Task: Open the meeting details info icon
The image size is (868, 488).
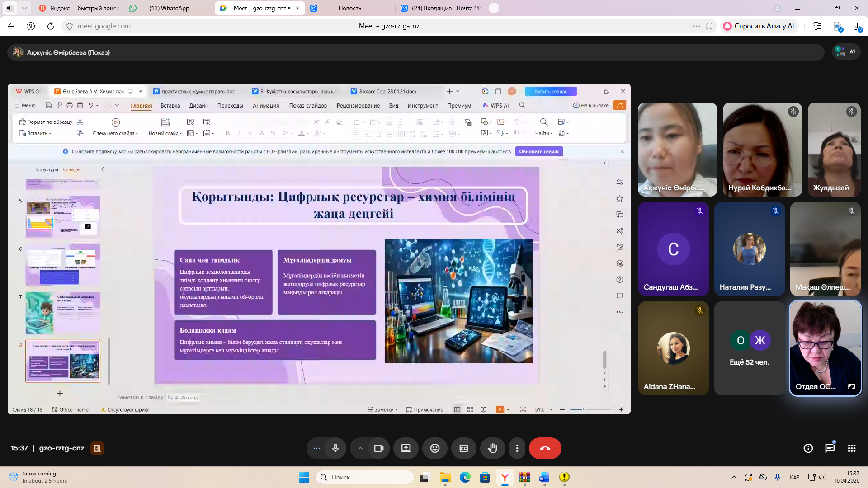Action: 808,448
